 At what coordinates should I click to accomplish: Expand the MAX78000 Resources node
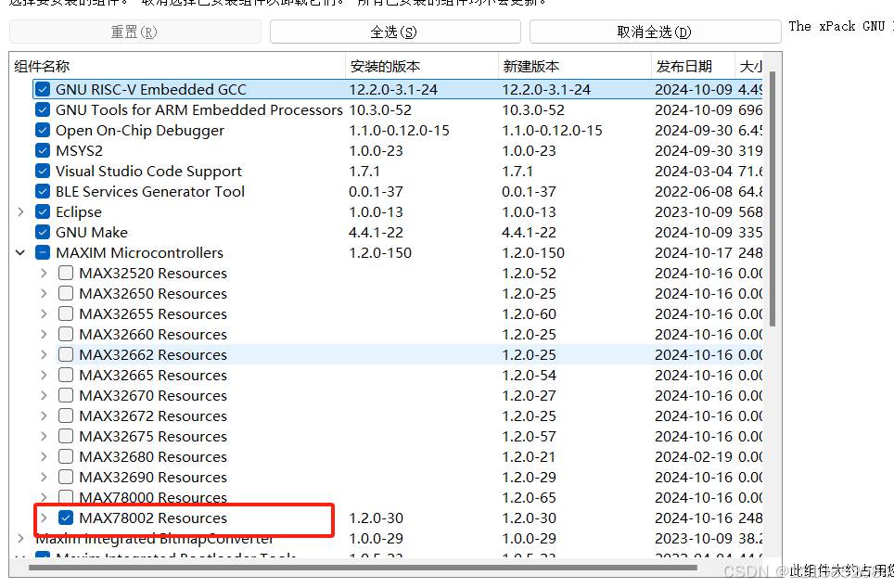click(x=44, y=497)
